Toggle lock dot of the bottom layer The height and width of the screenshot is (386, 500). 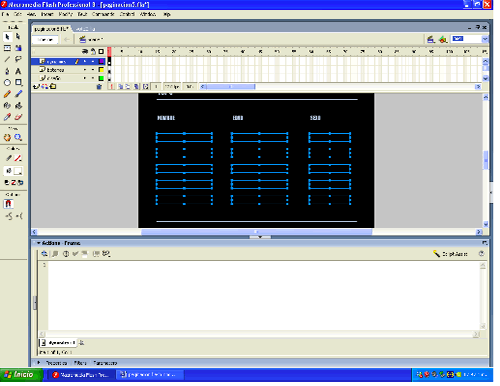[x=93, y=78]
